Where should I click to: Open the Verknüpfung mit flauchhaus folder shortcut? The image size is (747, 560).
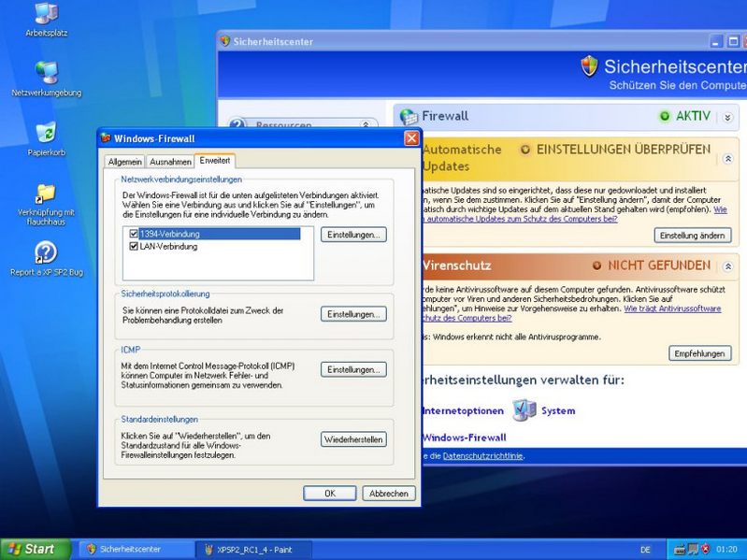coord(46,193)
